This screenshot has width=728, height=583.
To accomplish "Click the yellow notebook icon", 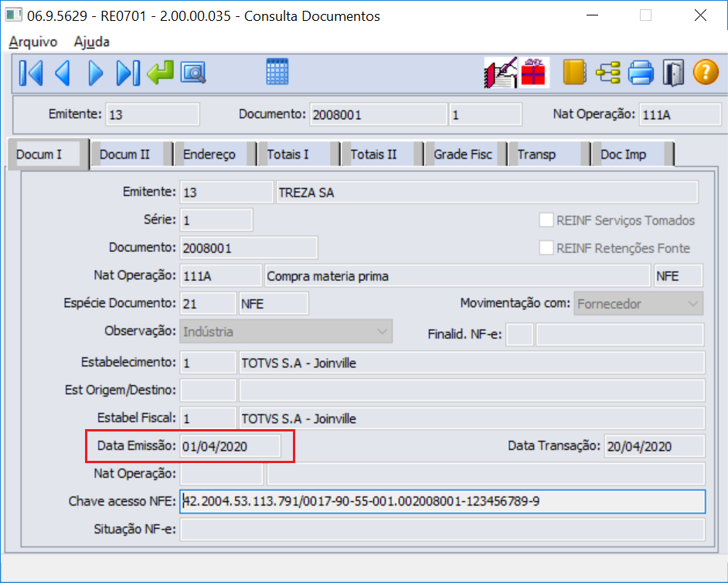I will tap(574, 73).
